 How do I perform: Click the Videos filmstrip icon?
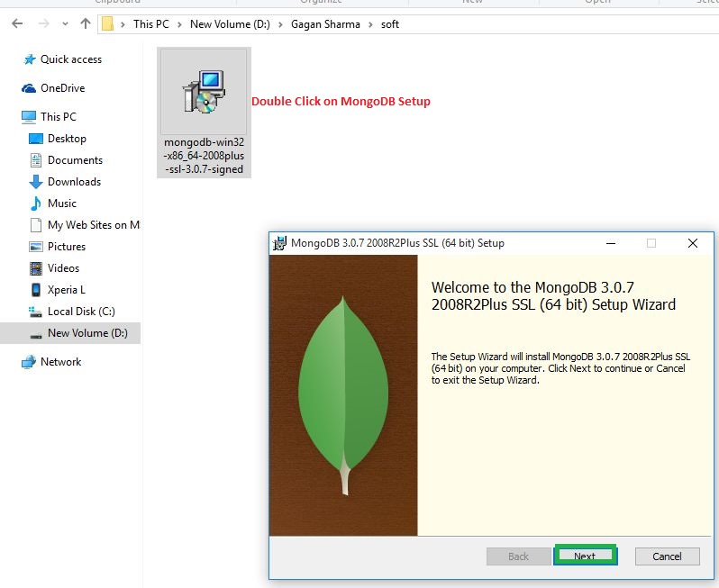tap(36, 268)
